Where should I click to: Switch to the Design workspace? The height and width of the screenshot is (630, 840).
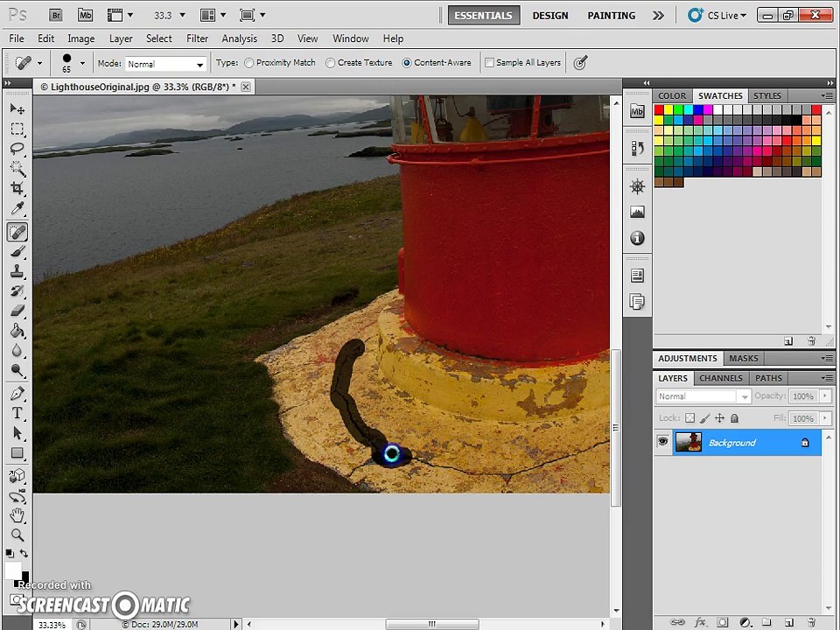[550, 16]
